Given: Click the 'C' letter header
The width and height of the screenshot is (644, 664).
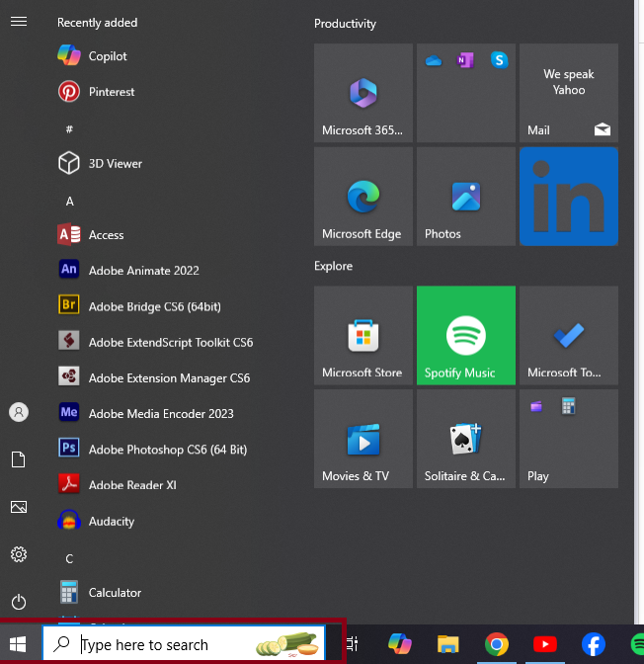Looking at the screenshot, I should (x=69, y=559).
